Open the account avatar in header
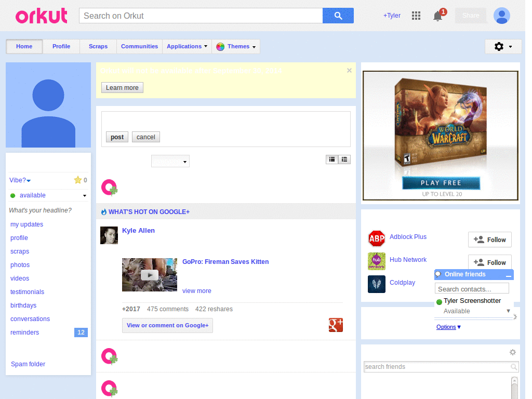The width and height of the screenshot is (532, 399). [502, 16]
